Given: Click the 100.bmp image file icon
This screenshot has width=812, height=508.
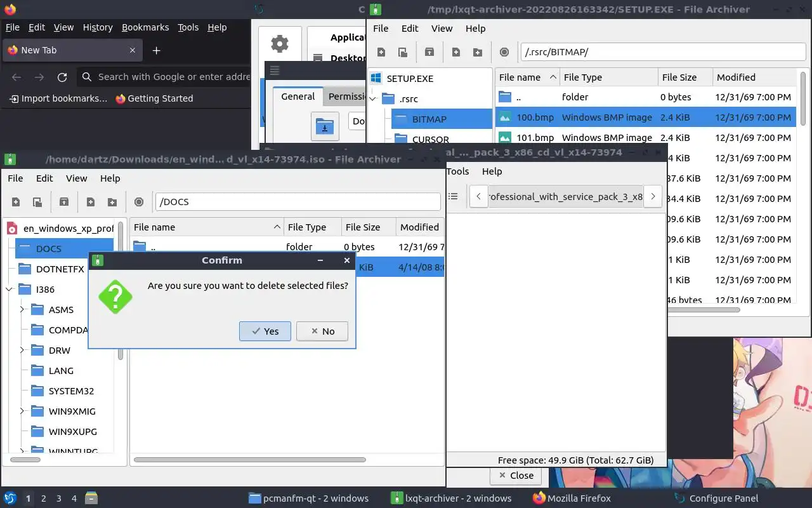Looking at the screenshot, I should (x=505, y=117).
